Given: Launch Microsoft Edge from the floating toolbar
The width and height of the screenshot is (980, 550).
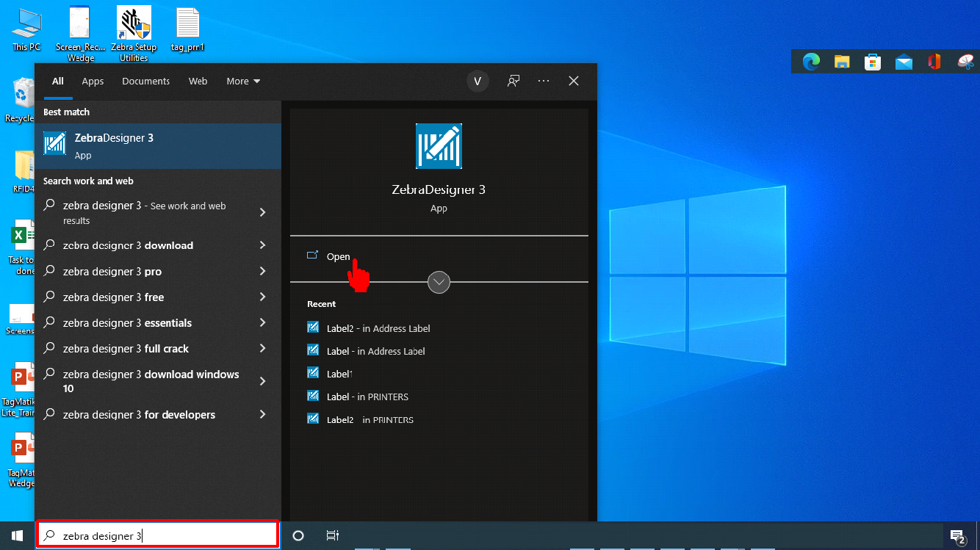Looking at the screenshot, I should pyautogui.click(x=811, y=62).
